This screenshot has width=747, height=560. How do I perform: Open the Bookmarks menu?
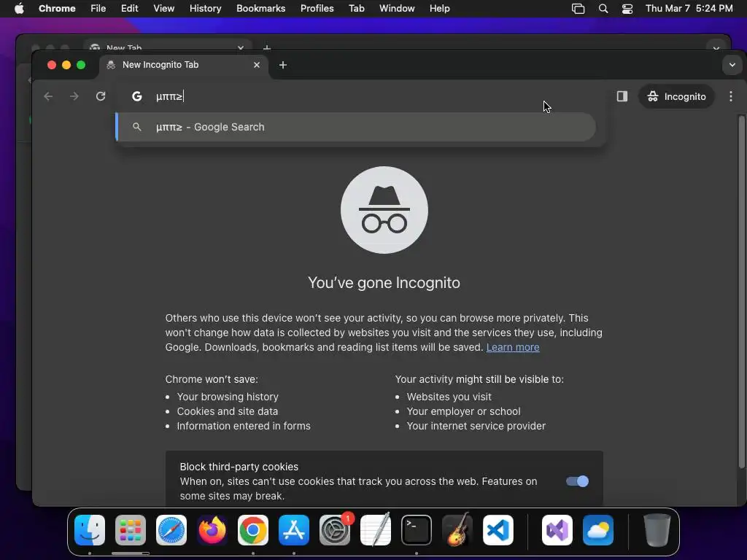tap(261, 9)
